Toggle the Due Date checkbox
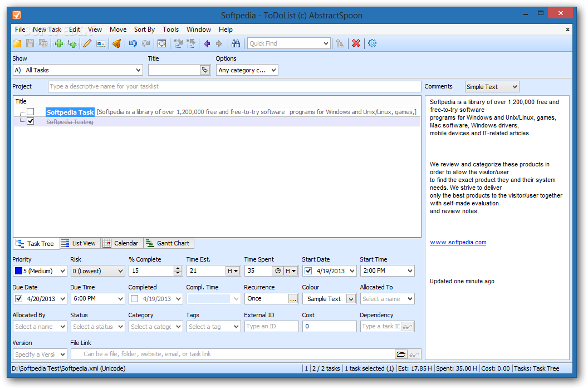Viewport: 588px width, 389px height. [x=19, y=299]
